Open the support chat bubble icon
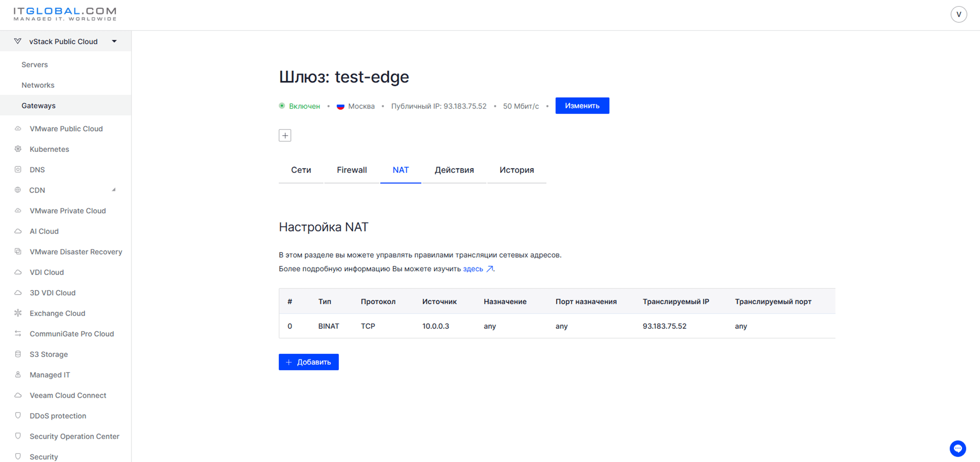Viewport: 980px width, 462px height. [957, 448]
